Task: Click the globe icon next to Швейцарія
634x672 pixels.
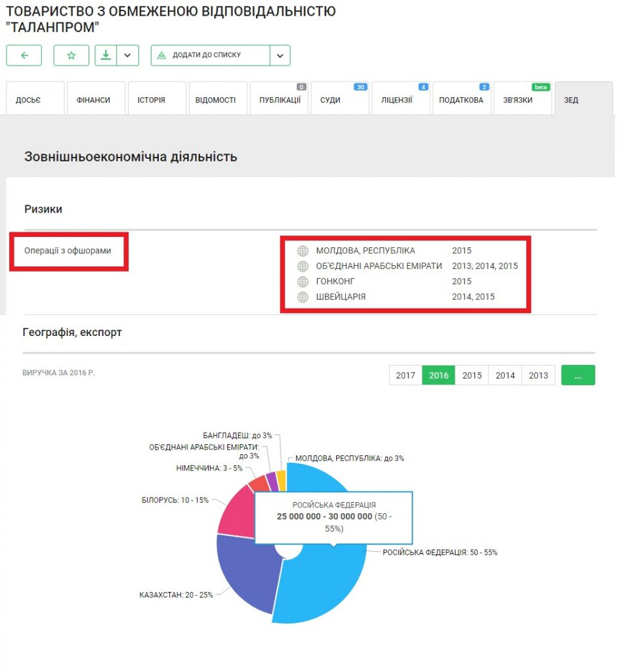Action: tap(303, 297)
